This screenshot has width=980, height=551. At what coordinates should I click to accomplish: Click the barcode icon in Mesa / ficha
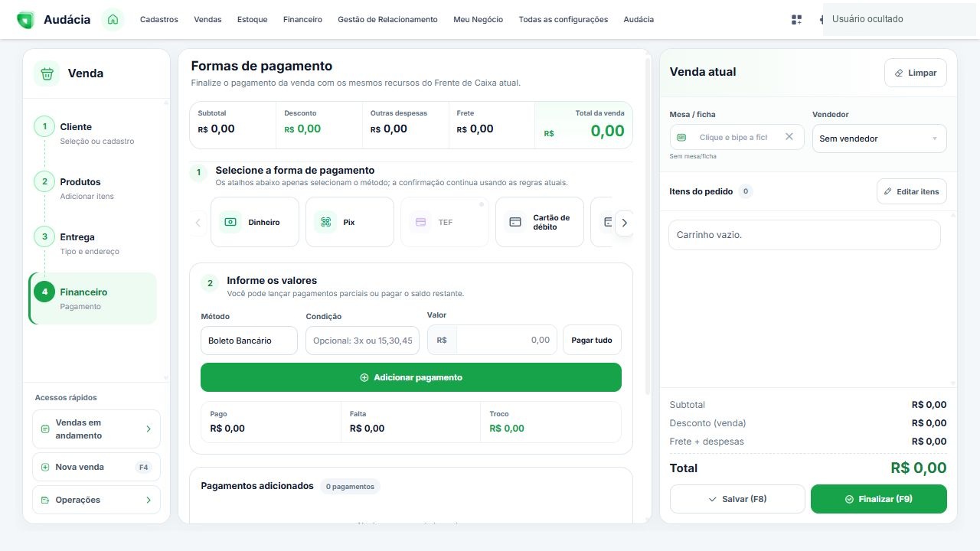click(682, 137)
